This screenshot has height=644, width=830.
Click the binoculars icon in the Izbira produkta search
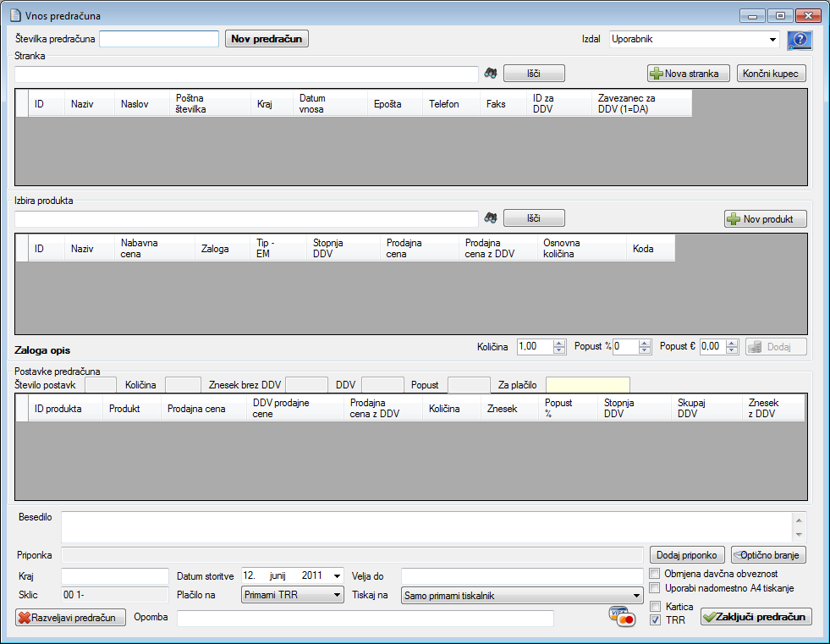click(x=491, y=217)
